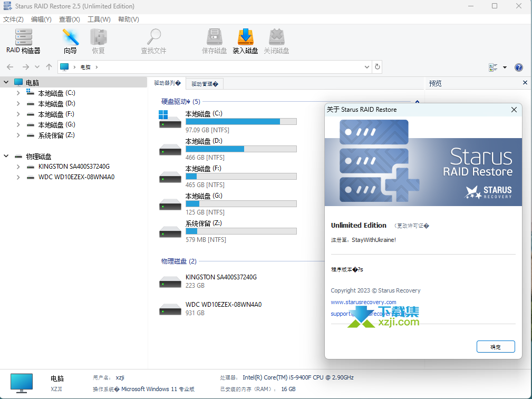Switch to the first drive list tab
Image resolution: width=532 pixels, height=399 pixels.
click(167, 83)
